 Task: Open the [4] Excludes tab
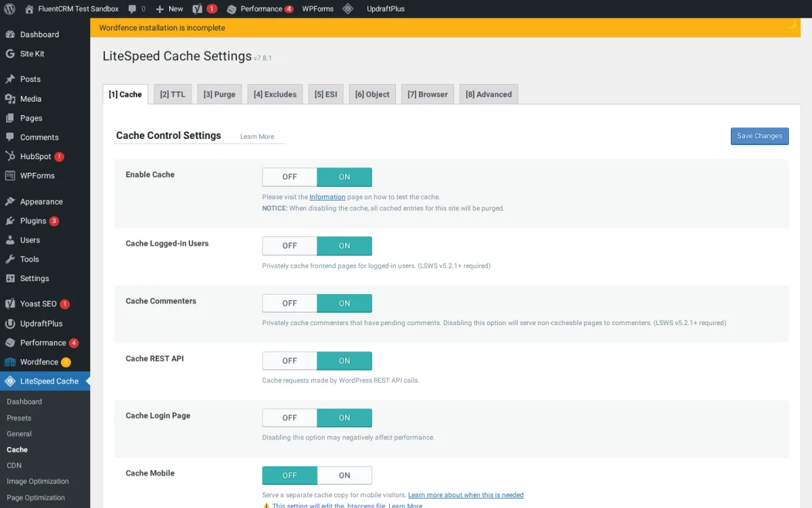point(275,94)
